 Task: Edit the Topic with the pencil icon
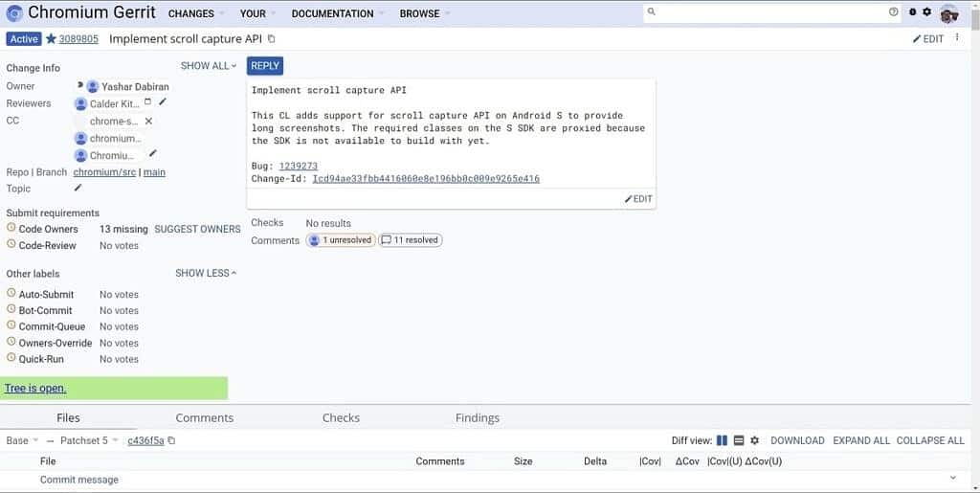pos(78,188)
